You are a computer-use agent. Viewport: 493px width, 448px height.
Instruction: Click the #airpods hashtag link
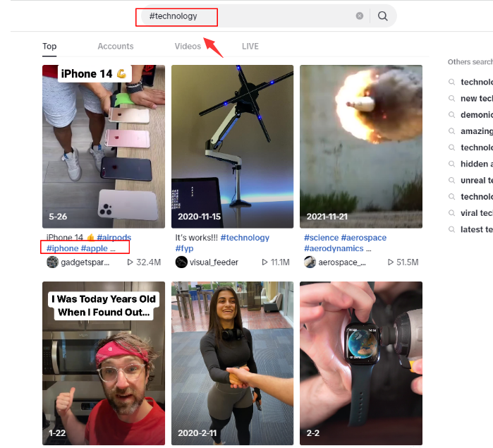[x=114, y=238]
